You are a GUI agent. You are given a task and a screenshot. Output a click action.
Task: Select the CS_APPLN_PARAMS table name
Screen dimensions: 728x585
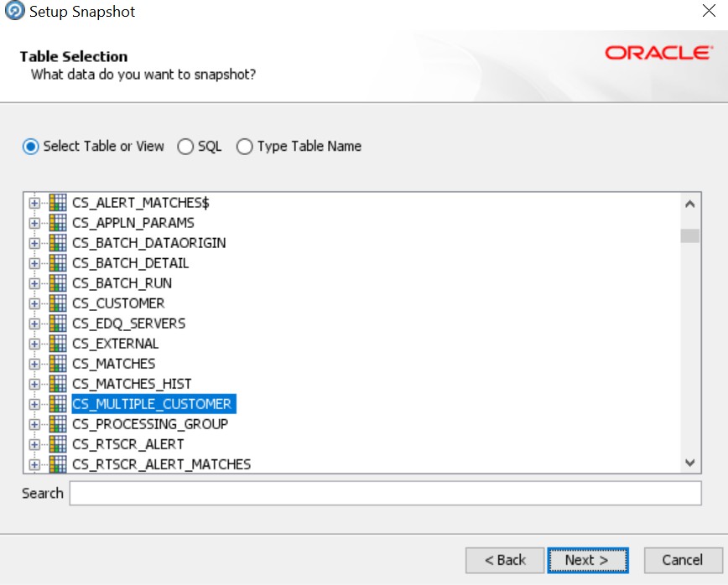[x=133, y=223]
